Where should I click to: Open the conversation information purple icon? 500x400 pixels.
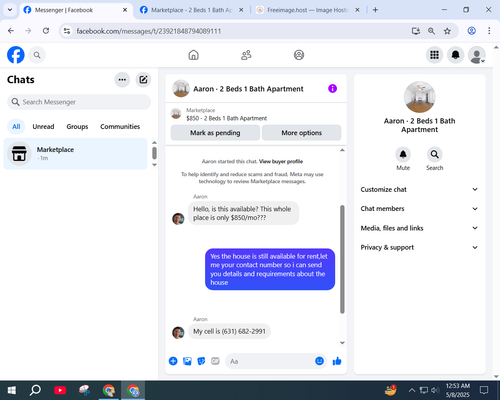(x=332, y=89)
